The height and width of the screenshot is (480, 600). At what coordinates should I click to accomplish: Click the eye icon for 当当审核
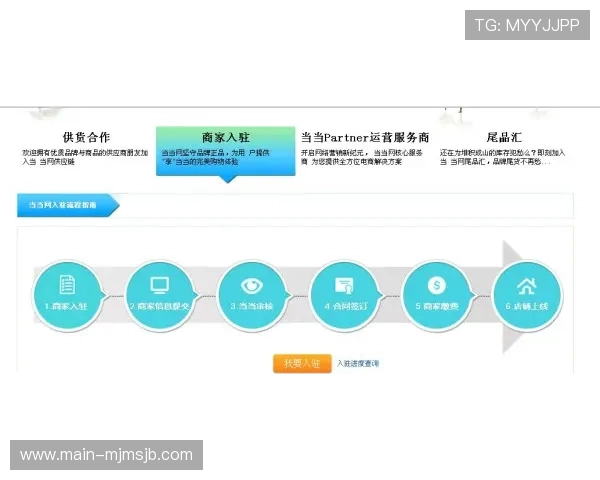(x=251, y=286)
